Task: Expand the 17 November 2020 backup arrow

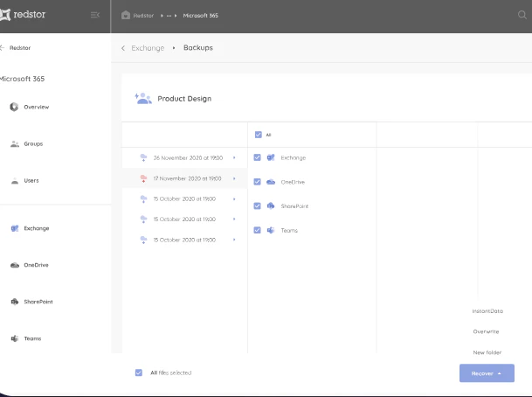Action: (x=234, y=178)
